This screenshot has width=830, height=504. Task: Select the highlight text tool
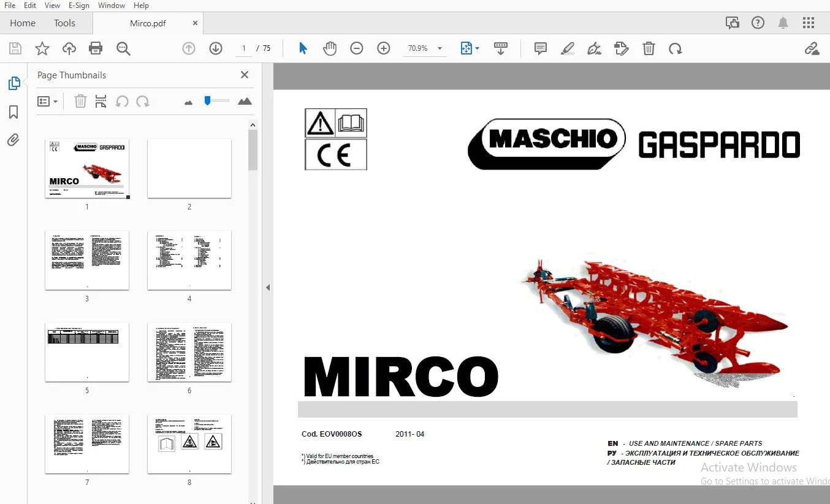click(568, 48)
